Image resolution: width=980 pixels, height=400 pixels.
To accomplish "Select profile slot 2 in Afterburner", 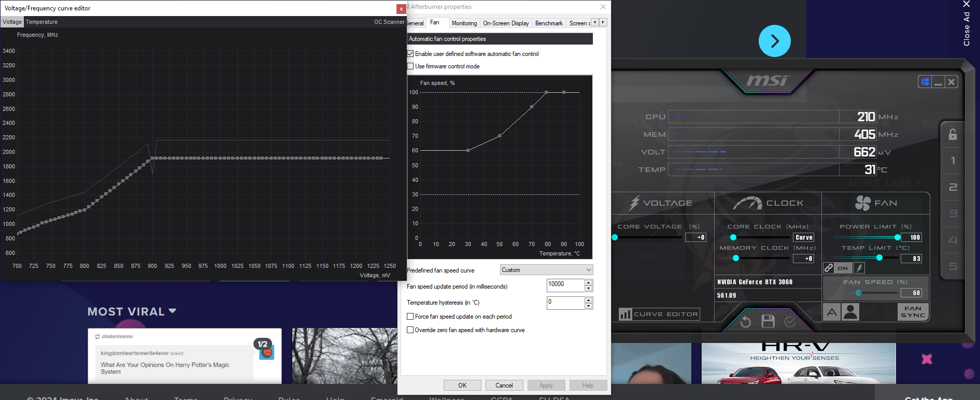I will [x=953, y=187].
